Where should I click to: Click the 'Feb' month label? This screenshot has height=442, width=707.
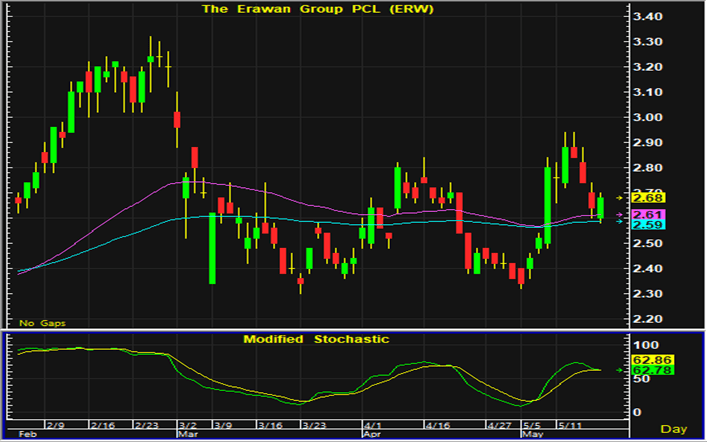[26, 434]
